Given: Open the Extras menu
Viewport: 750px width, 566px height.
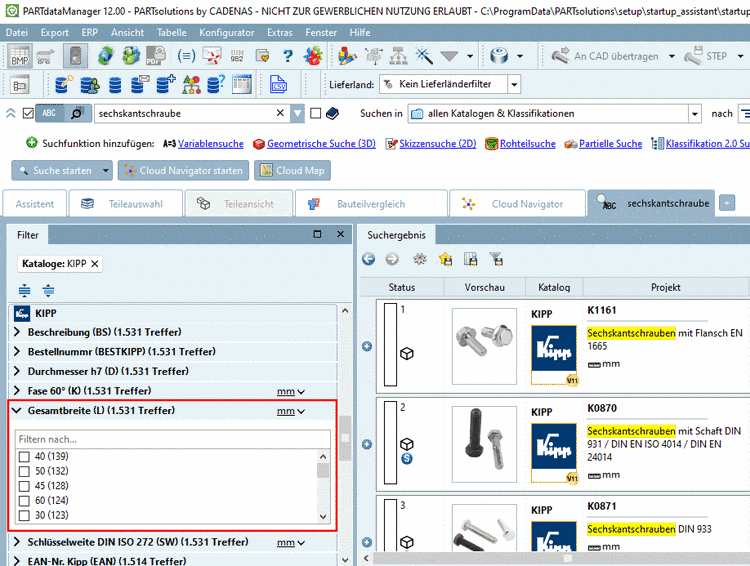Looking at the screenshot, I should 280,33.
